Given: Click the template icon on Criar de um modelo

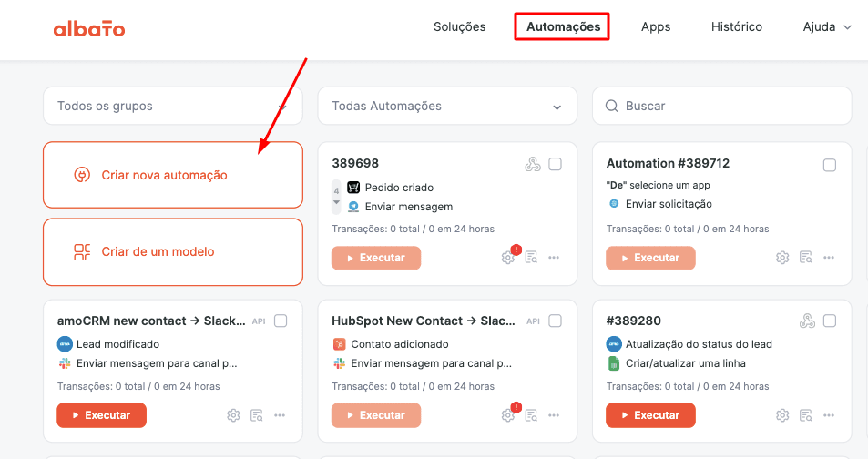Looking at the screenshot, I should [x=82, y=252].
